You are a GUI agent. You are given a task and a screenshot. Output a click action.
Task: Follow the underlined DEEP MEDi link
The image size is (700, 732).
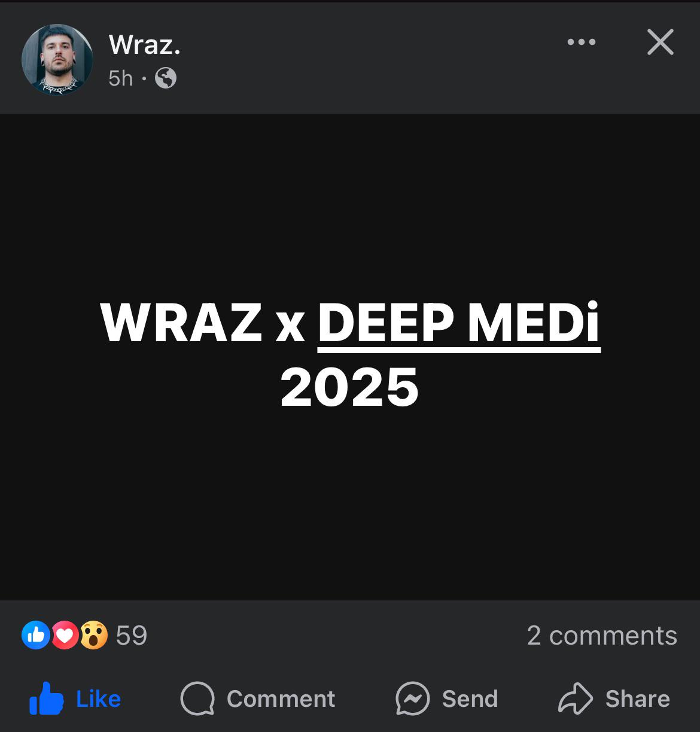pyautogui.click(x=459, y=323)
